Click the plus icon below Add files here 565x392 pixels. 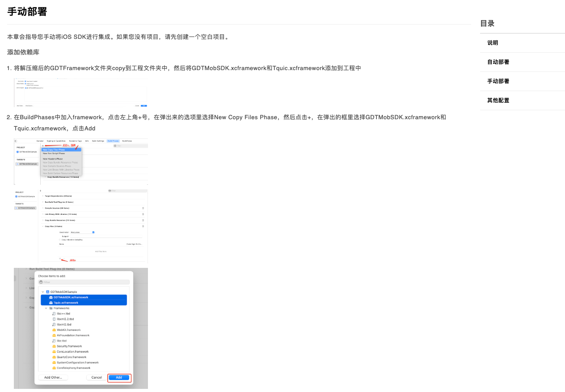[59, 259]
